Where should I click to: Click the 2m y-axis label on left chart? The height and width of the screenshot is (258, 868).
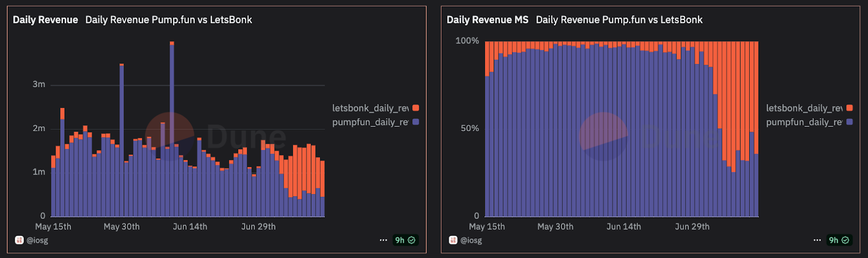(39, 128)
